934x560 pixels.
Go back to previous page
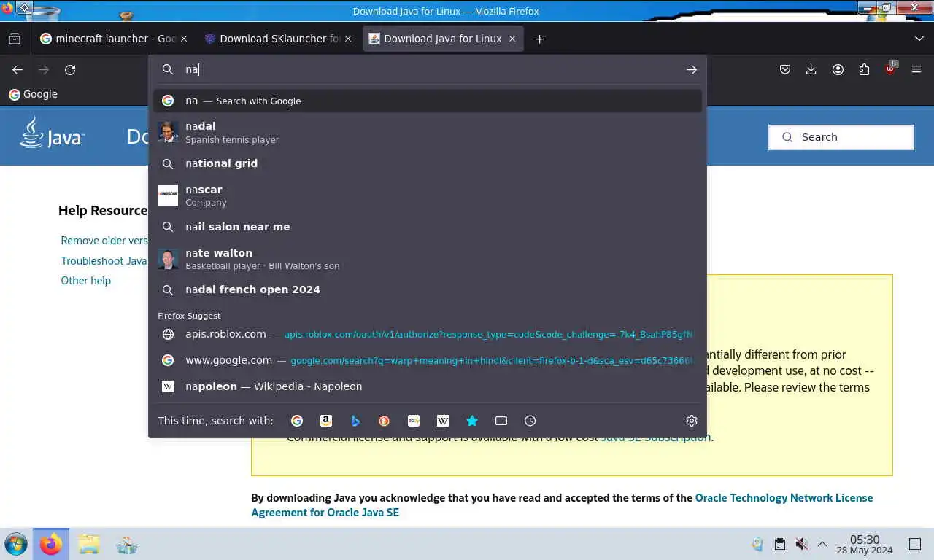(18, 69)
